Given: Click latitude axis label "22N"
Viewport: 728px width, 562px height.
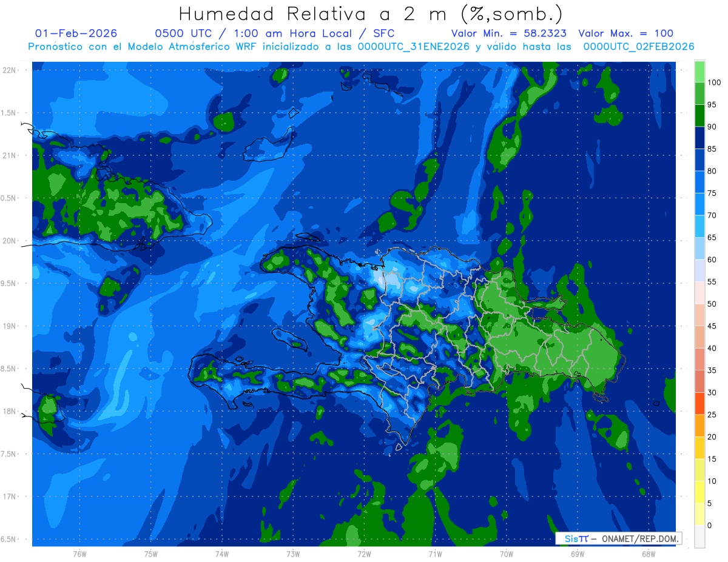Looking at the screenshot, I should coord(10,70).
